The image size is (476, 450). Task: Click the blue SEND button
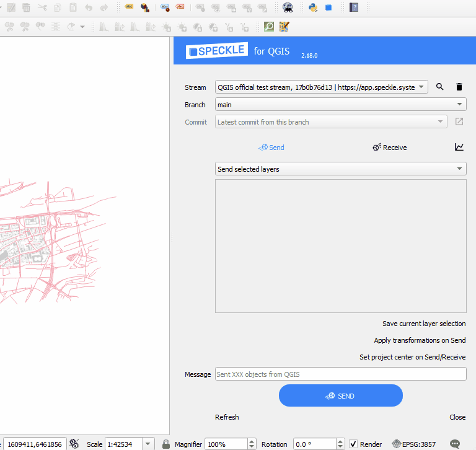tap(341, 395)
